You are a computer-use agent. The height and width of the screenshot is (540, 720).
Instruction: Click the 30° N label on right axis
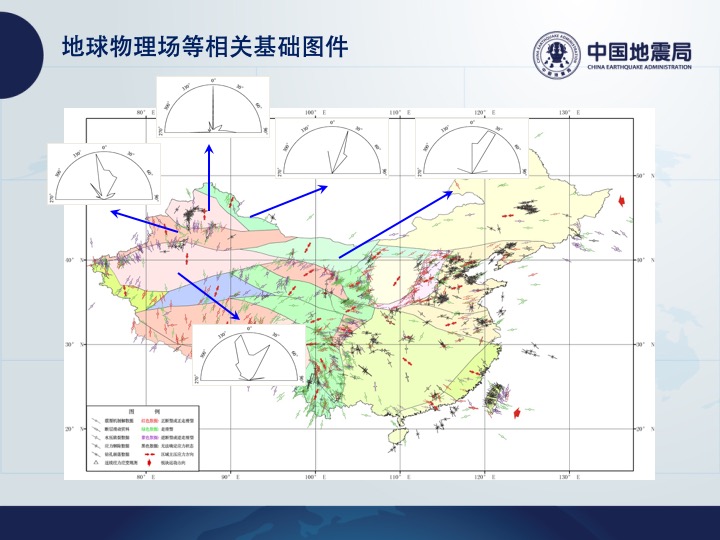646,345
